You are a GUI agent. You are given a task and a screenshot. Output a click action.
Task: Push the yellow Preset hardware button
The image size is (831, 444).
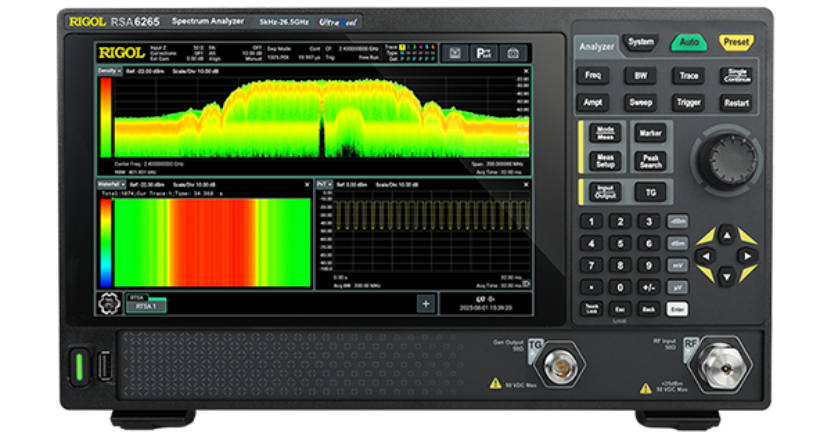tap(736, 42)
